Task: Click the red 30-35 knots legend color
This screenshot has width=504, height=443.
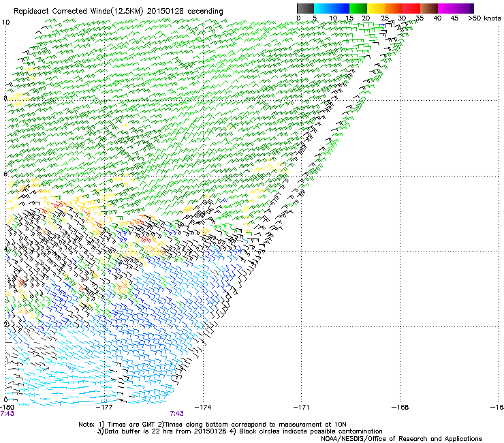Action: coord(411,8)
